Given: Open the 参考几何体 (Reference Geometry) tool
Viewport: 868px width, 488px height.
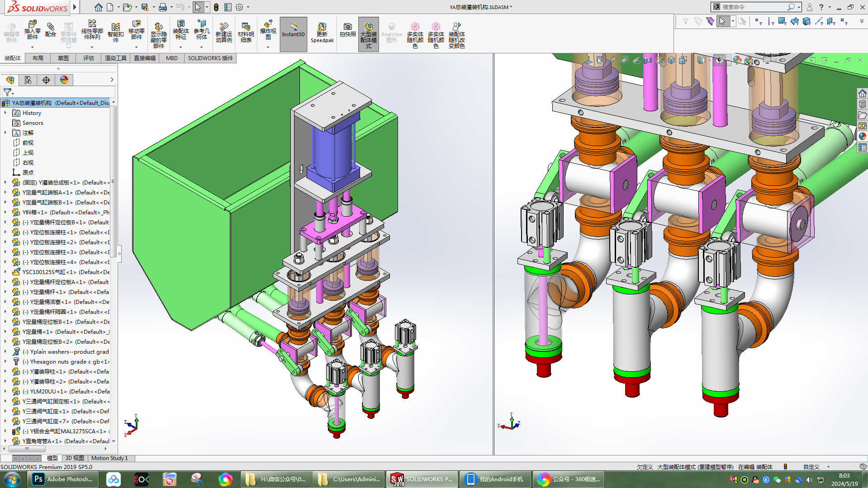Looking at the screenshot, I should click(202, 30).
